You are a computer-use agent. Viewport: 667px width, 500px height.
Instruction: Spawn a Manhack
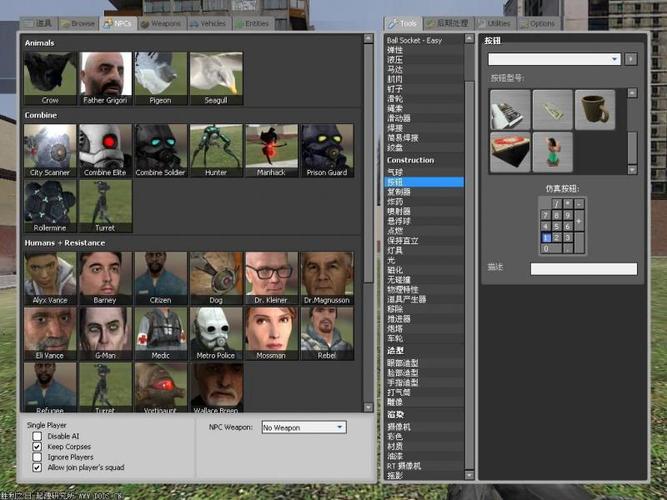coord(271,151)
